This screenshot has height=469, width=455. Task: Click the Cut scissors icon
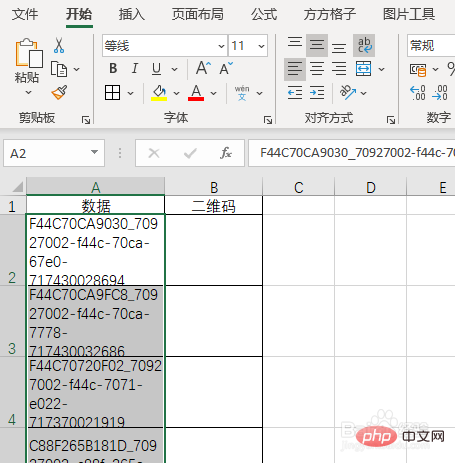59,45
